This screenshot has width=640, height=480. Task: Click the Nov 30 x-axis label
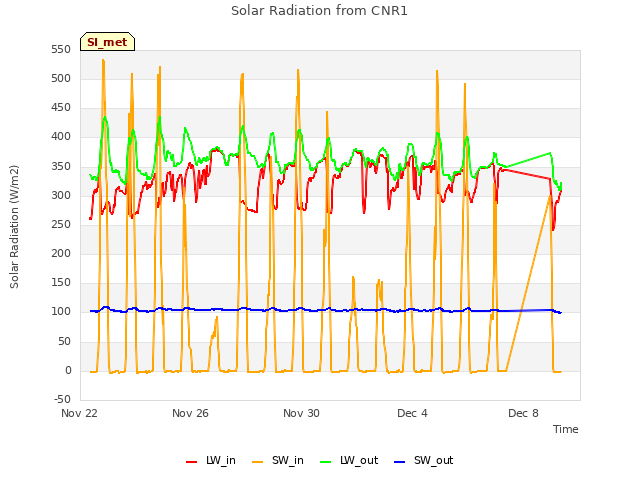(x=301, y=413)
